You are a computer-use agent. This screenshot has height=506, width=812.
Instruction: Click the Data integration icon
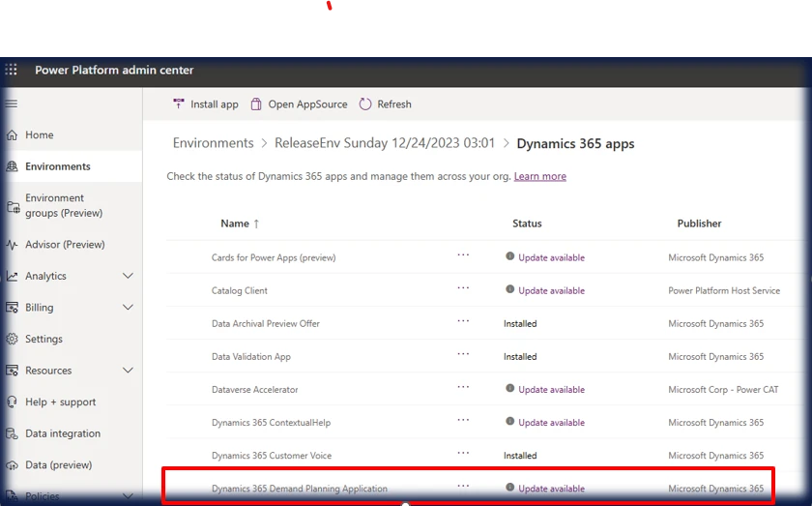coord(12,433)
